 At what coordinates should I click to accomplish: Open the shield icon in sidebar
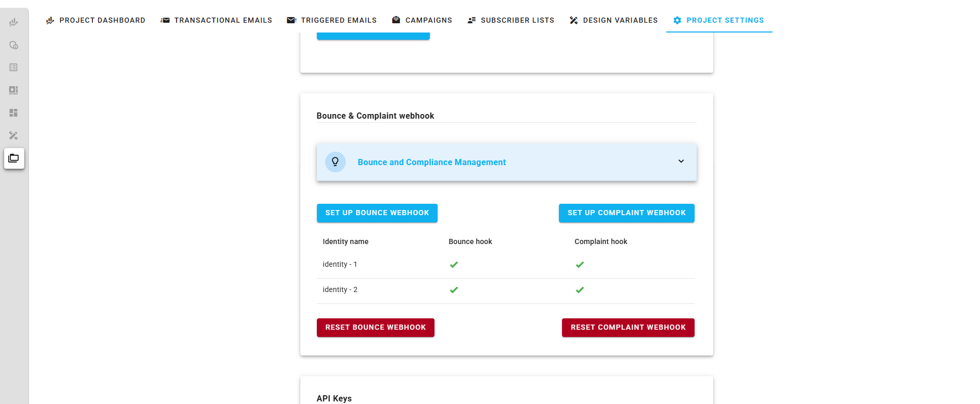[x=13, y=45]
